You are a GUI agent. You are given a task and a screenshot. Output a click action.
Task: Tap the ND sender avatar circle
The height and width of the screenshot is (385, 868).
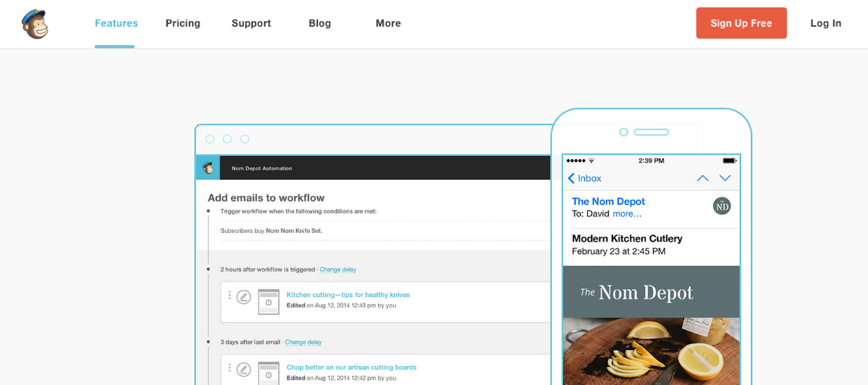722,206
